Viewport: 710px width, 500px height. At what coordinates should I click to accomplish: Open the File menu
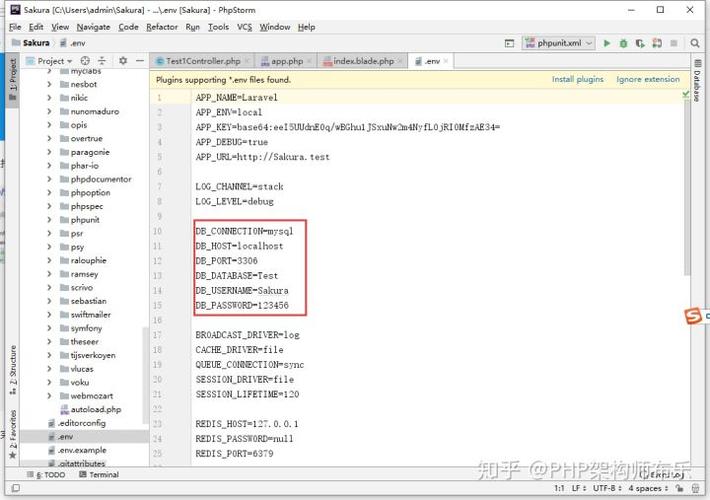(15, 27)
